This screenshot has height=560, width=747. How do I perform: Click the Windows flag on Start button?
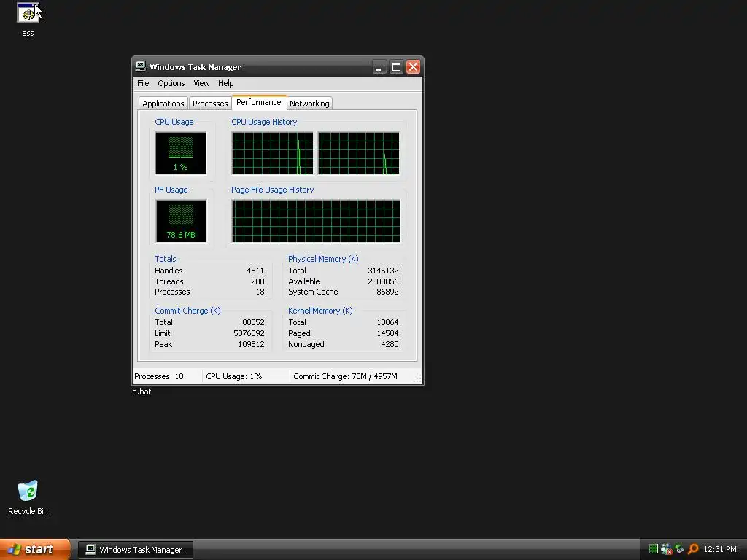click(x=14, y=549)
